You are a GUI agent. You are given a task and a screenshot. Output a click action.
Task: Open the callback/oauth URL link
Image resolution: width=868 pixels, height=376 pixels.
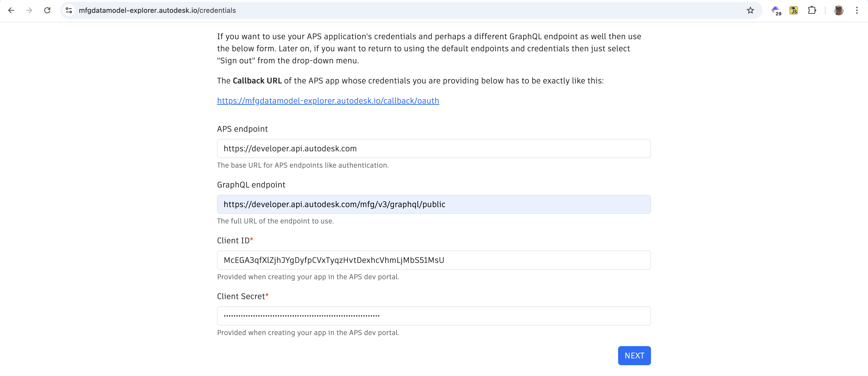click(x=328, y=101)
